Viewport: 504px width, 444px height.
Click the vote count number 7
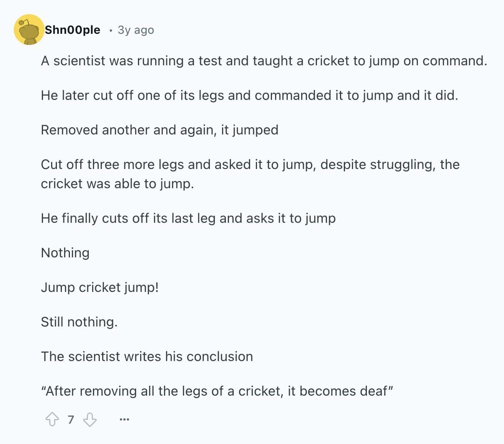[71, 419]
